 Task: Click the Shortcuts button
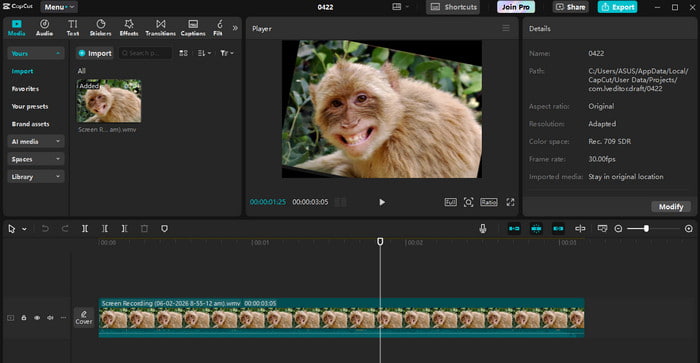click(x=453, y=7)
